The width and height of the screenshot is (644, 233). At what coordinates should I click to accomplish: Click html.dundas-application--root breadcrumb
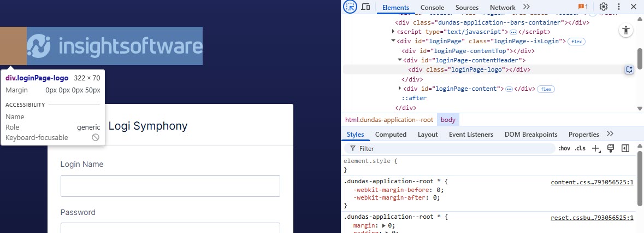(x=389, y=120)
